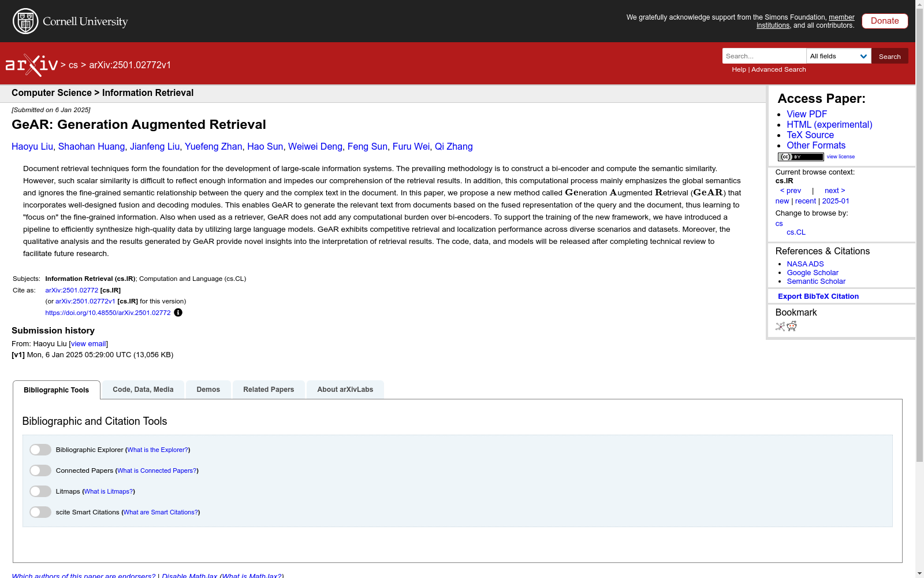Open the recent listings link
This screenshot has width=924, height=578.
pyautogui.click(x=806, y=201)
